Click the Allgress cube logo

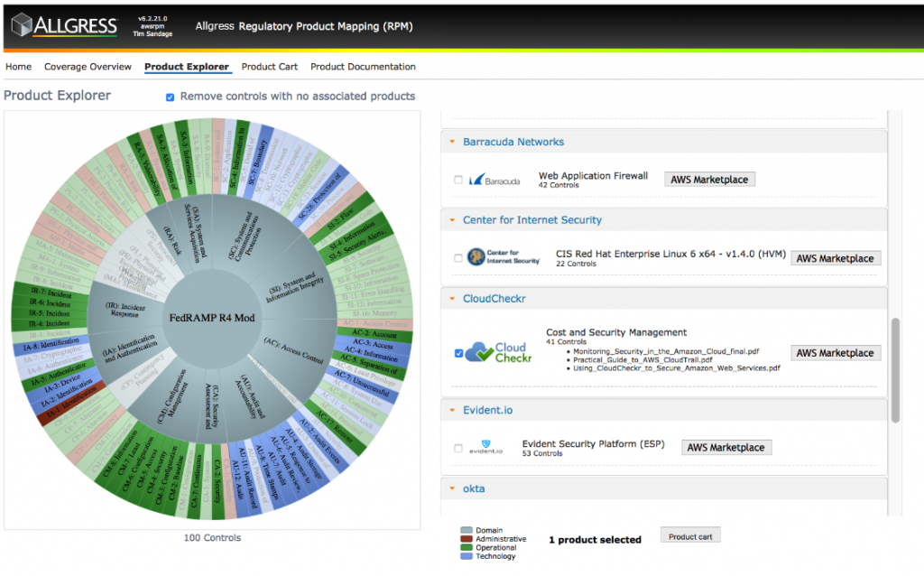[22, 24]
